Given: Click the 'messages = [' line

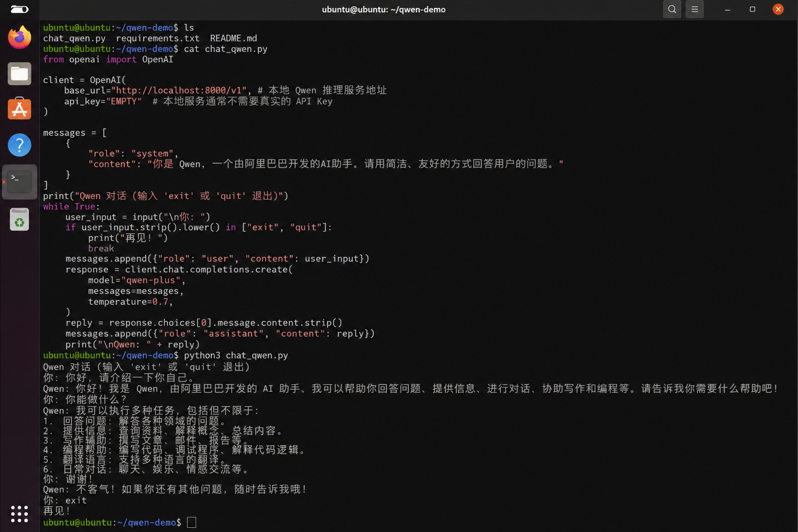Looking at the screenshot, I should (x=75, y=133).
